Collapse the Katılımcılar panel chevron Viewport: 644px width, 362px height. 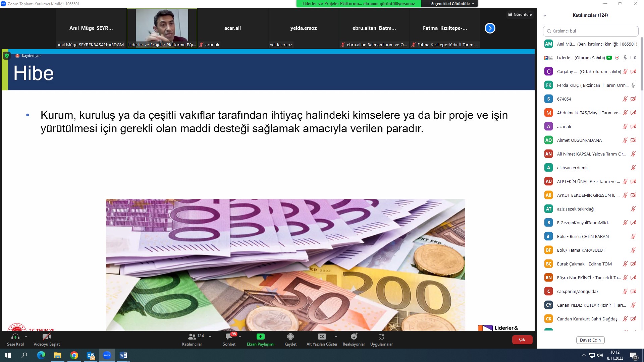pos(545,15)
